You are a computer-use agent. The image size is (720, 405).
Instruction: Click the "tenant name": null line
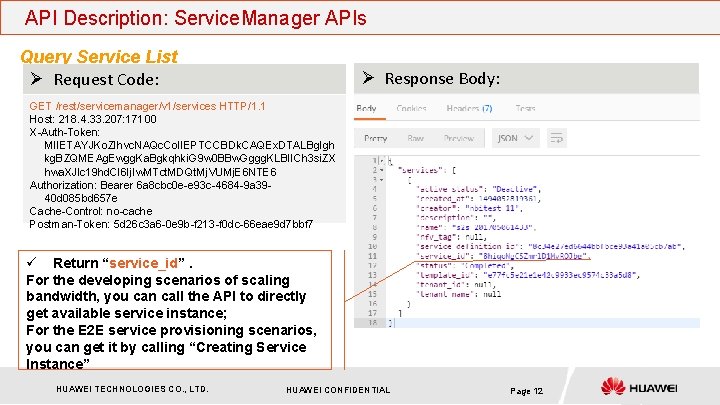[458, 294]
